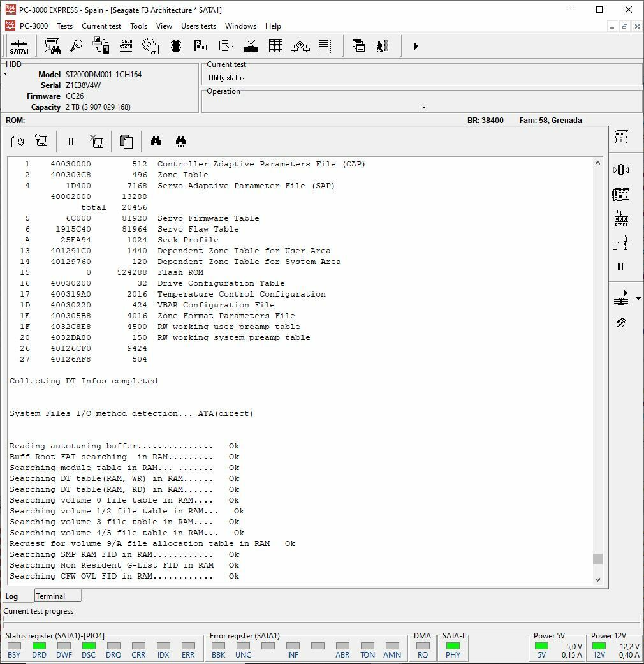Open the sector grid map icon

pos(275,46)
